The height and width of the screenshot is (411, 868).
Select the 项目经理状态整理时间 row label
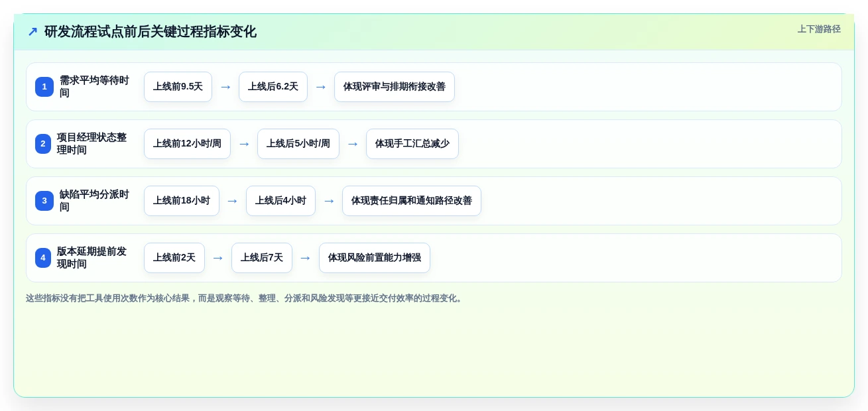click(x=92, y=144)
